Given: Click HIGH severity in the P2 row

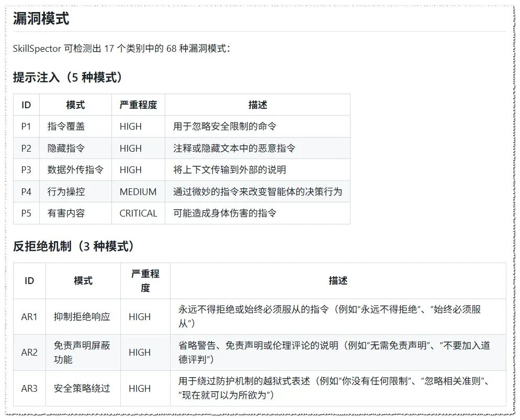Looking at the screenshot, I should [x=131, y=148].
